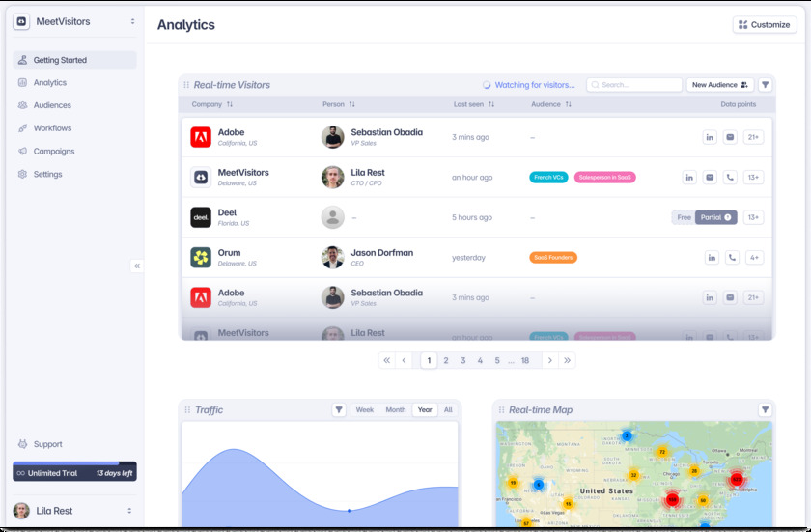Select page 3 in pagination
The width and height of the screenshot is (811, 532).
[x=462, y=360]
